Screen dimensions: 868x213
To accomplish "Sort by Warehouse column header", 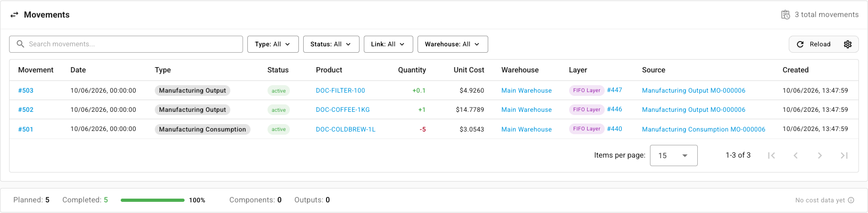I will (520, 70).
